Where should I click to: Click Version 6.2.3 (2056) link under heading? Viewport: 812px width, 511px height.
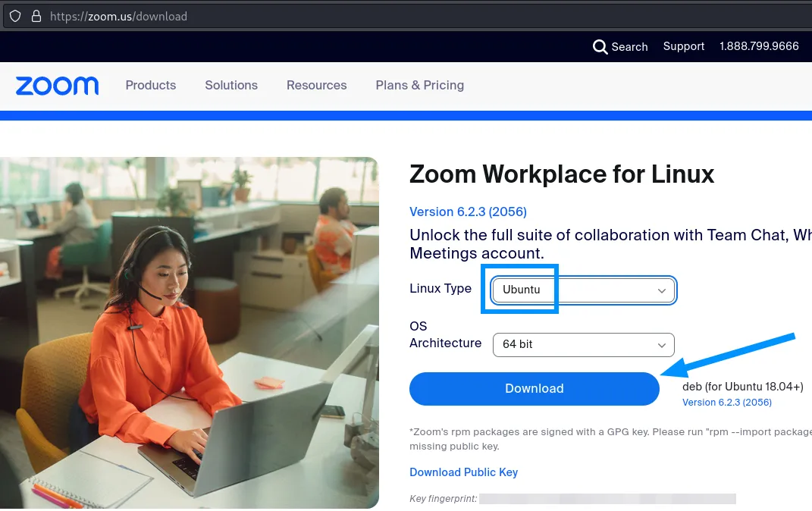pyautogui.click(x=468, y=212)
